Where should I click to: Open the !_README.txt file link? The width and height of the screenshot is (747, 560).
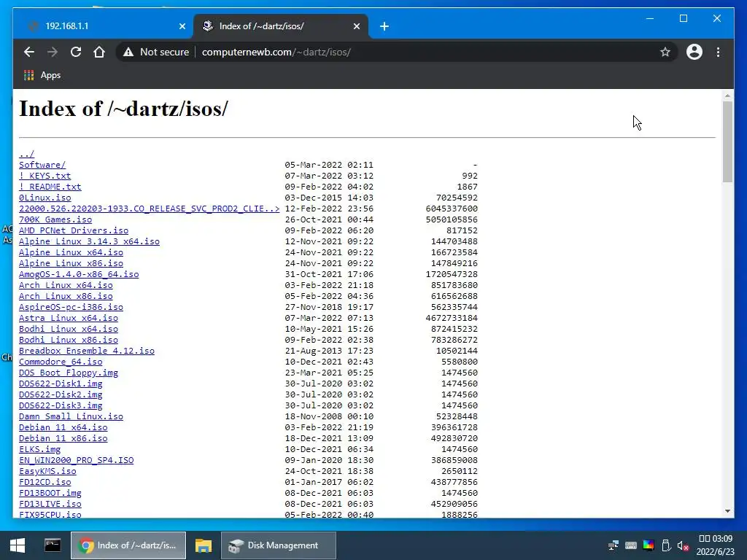pos(50,187)
